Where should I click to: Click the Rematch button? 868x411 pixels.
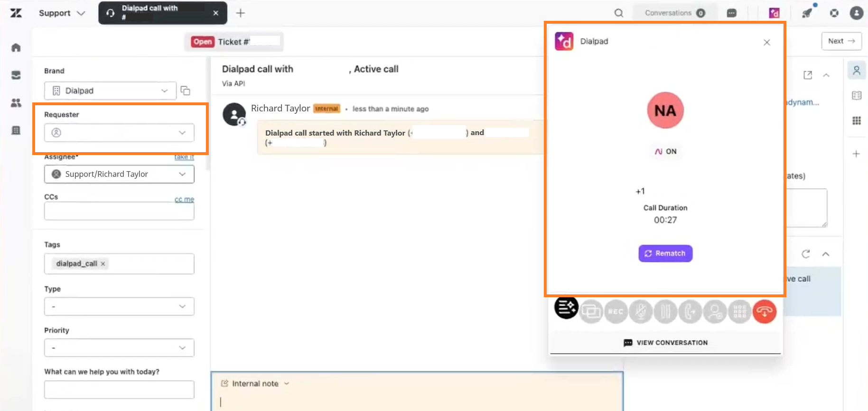pos(665,254)
